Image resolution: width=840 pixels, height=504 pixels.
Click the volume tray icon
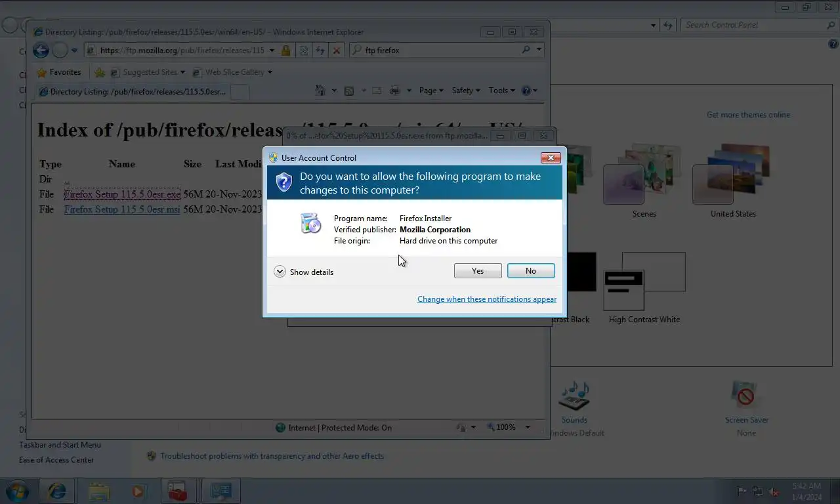click(774, 491)
